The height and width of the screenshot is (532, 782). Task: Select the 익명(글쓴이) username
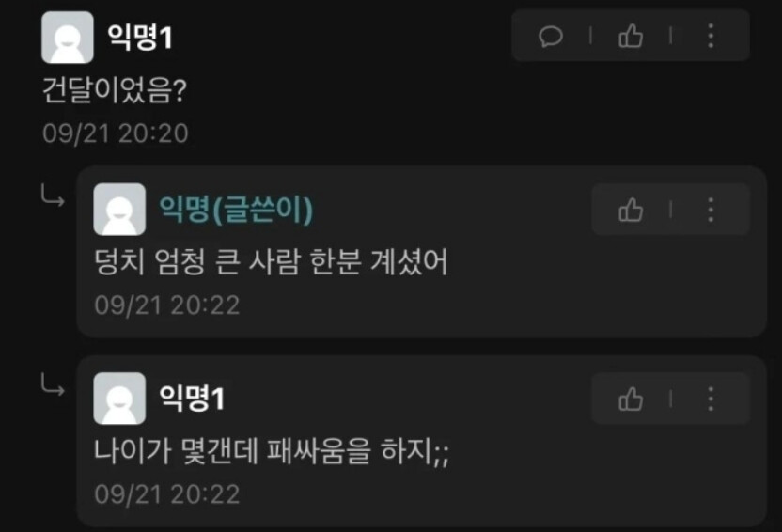[x=236, y=209]
